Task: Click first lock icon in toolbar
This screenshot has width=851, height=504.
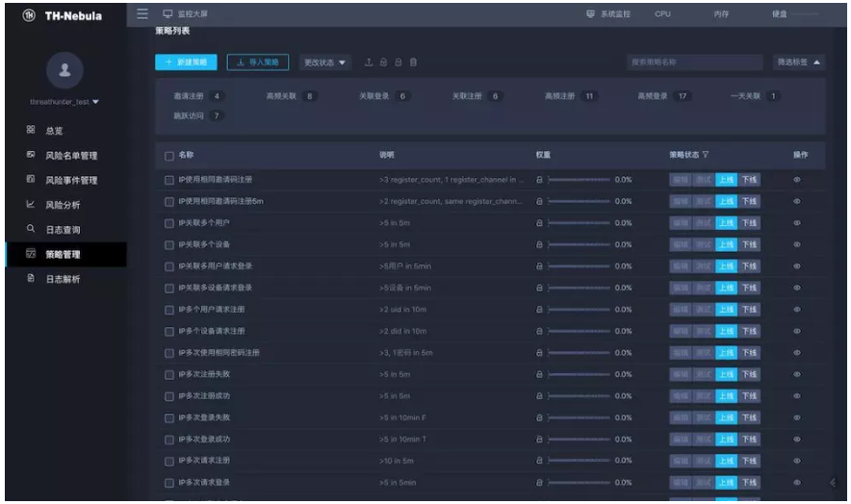Action: pos(383,63)
